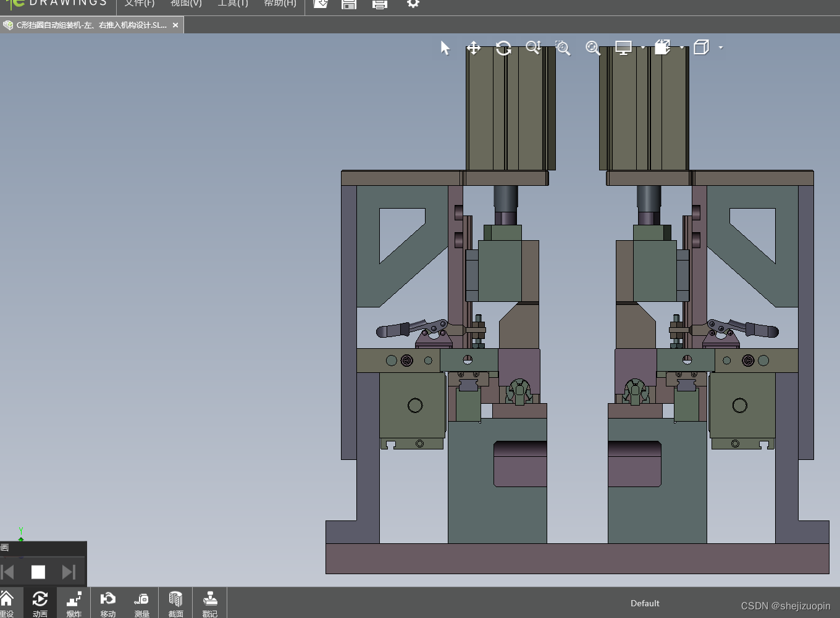Expand the display style cube dropdown arrow
This screenshot has width=840, height=618.
(721, 48)
